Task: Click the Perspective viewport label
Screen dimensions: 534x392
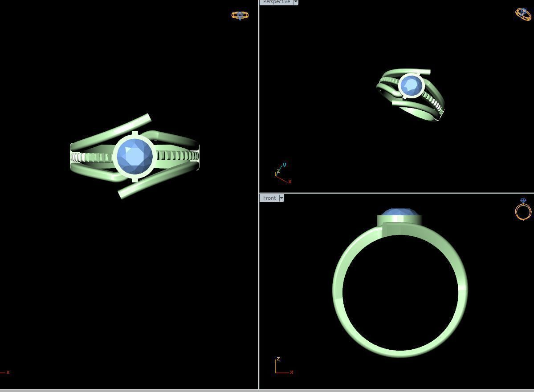Action: pyautogui.click(x=276, y=2)
